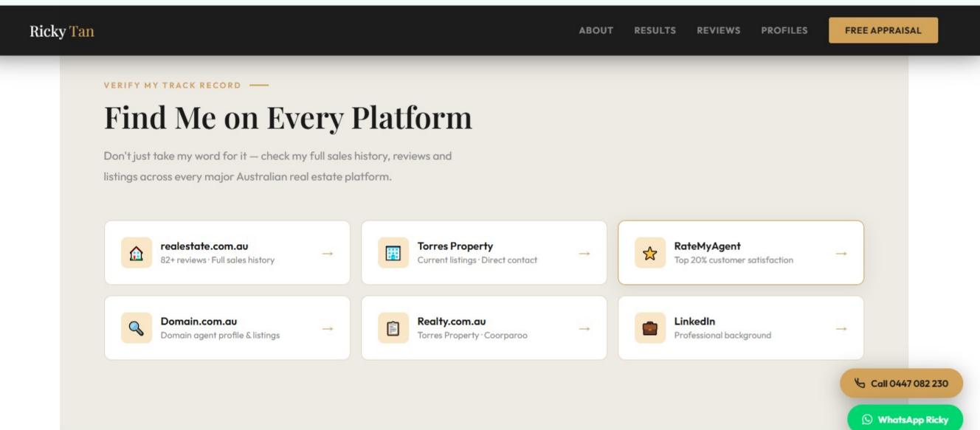
Task: Select Profiles in the navigation
Action: coord(784,30)
